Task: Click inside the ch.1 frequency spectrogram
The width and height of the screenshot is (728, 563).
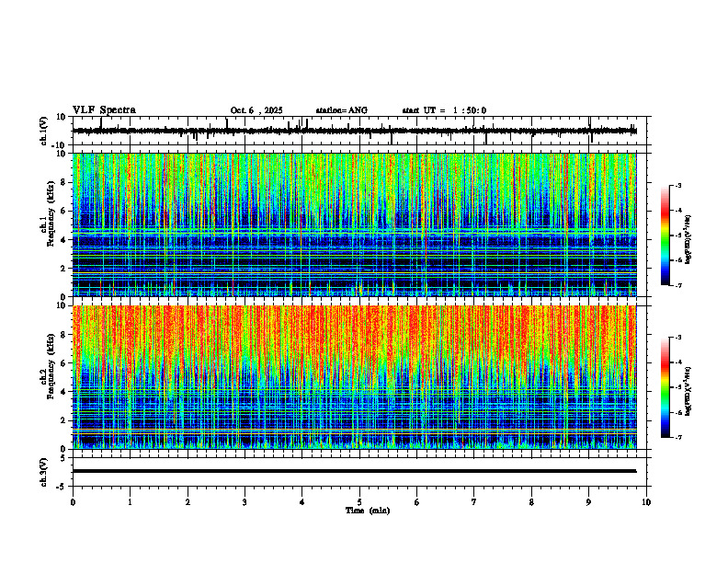Action: tap(355, 224)
